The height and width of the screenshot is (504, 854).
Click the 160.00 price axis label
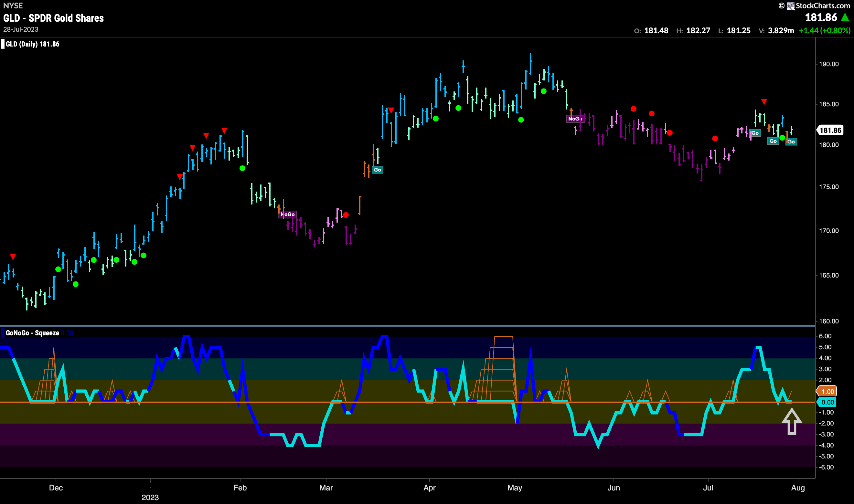(x=829, y=321)
